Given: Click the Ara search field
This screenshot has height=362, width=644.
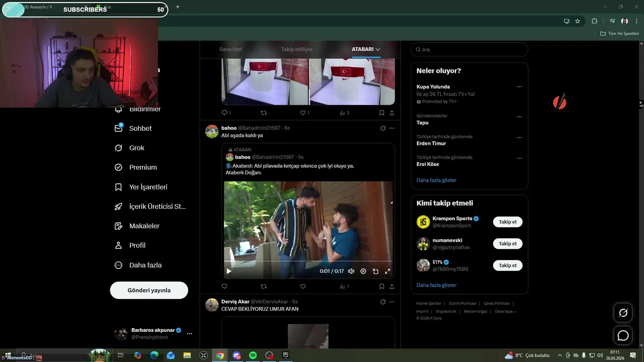Looking at the screenshot, I should pos(469,49).
